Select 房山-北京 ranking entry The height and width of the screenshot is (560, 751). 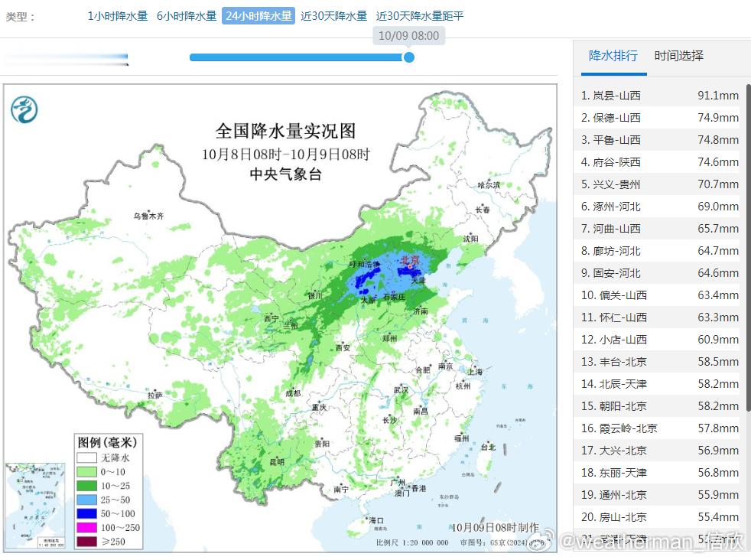[659, 517]
